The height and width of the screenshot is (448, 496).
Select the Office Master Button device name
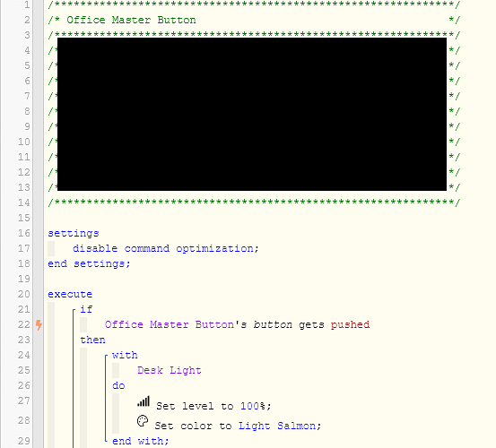(x=170, y=324)
